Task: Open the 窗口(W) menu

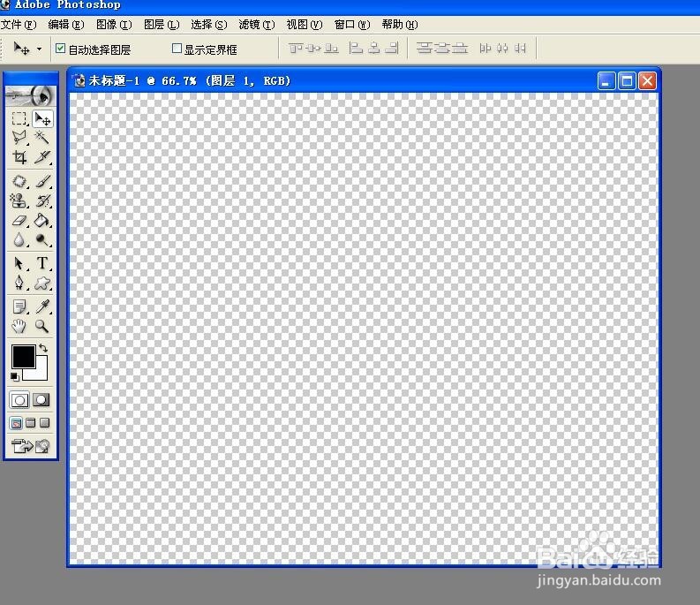Action: [x=352, y=25]
